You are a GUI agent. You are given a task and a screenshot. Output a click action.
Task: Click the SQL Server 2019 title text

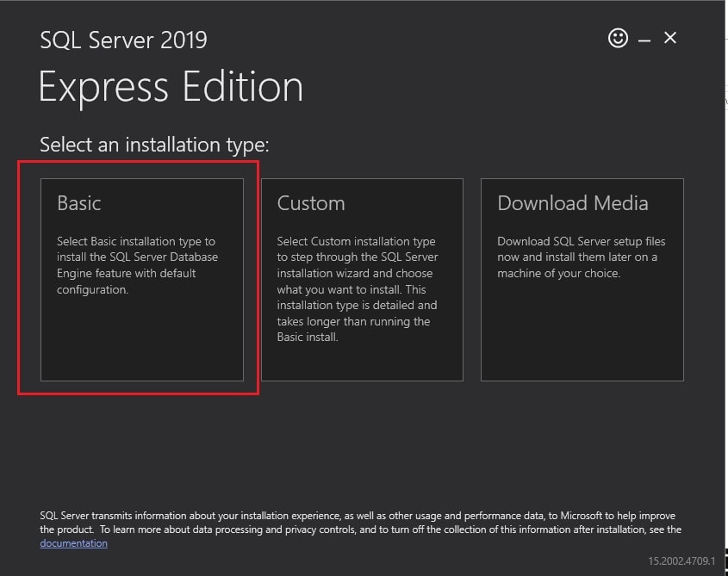click(x=123, y=40)
